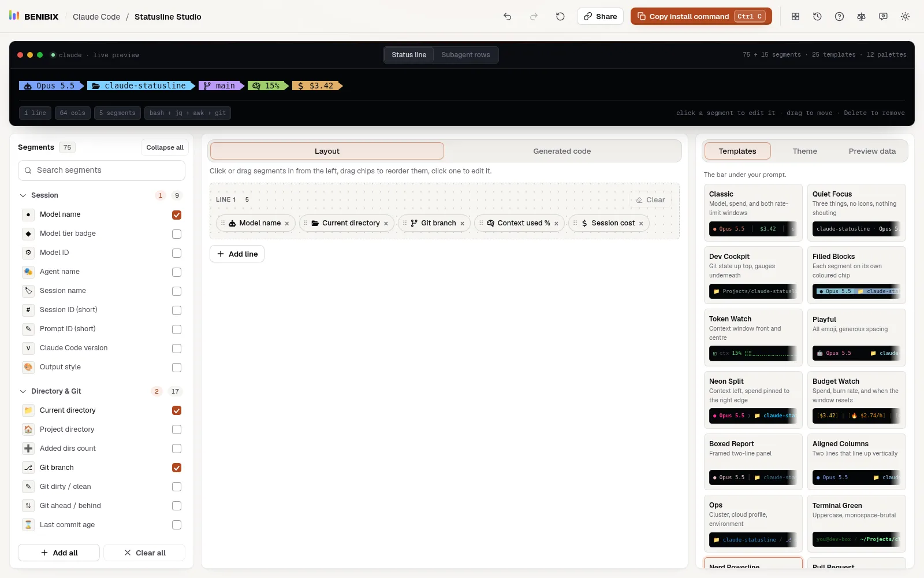Collapse the Directory & Git group
Screen dimensions: 924x578
(x=23, y=391)
